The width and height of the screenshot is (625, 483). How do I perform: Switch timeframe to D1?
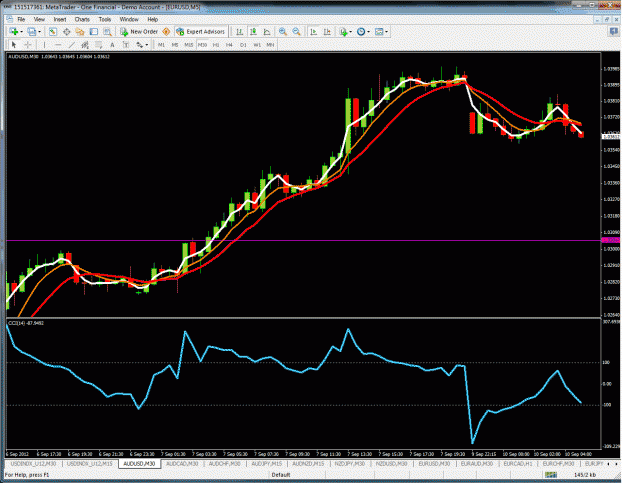pos(243,45)
